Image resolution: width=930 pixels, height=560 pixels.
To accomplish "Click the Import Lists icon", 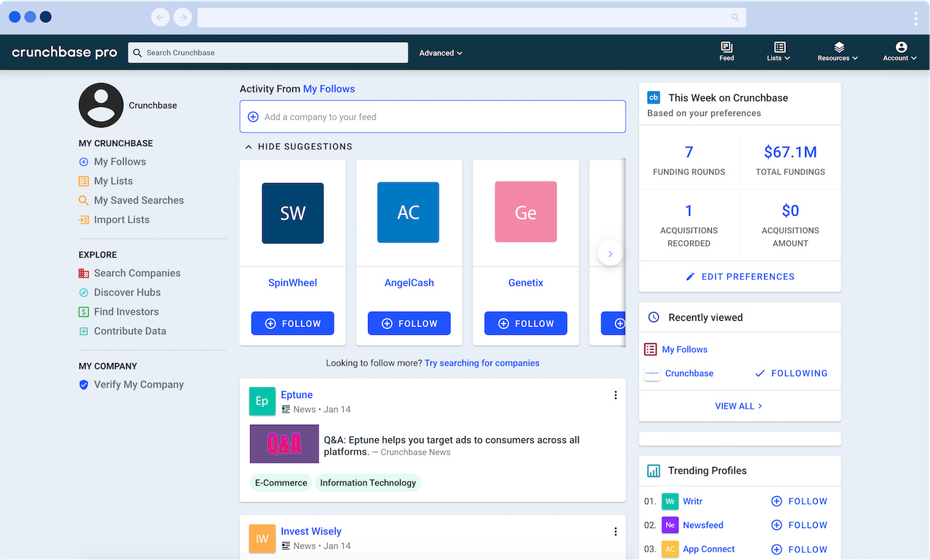I will point(84,219).
